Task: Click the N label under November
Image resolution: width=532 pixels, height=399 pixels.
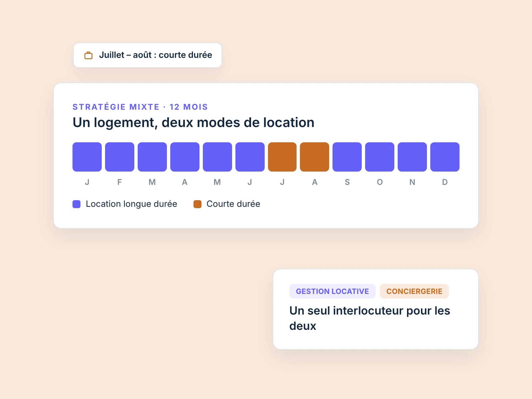Action: pos(412,182)
